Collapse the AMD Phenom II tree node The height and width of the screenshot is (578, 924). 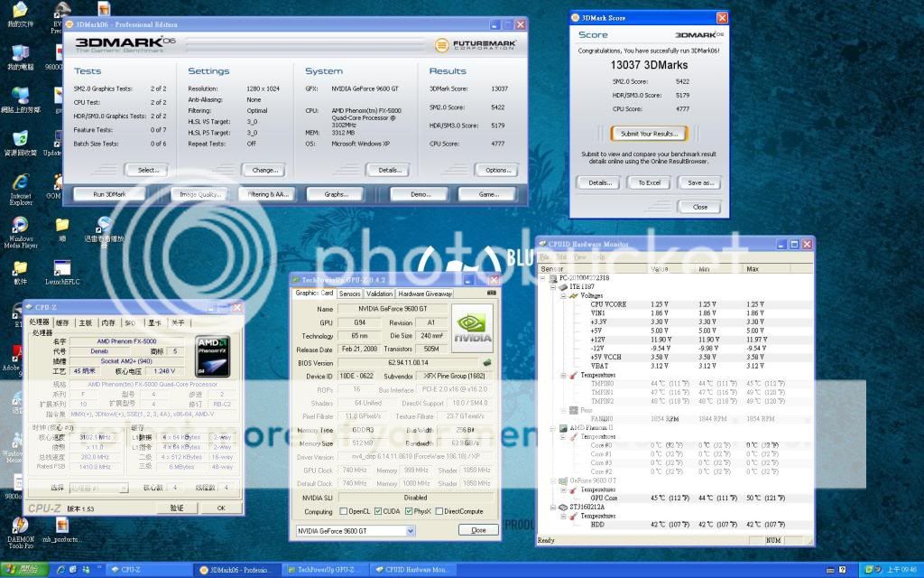click(x=553, y=427)
